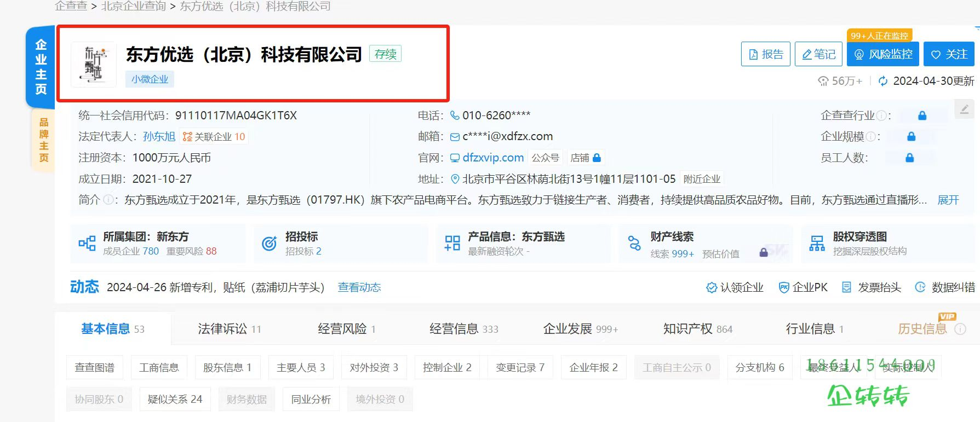The image size is (980, 422).
Task: Open 招投标 2 count link
Action: 303,251
